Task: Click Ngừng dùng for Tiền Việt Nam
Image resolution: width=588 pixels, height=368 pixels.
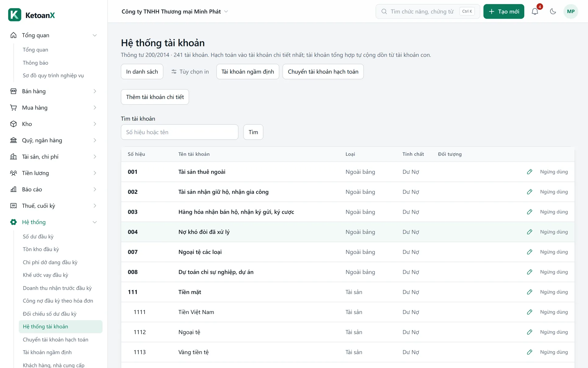Action: (554, 312)
